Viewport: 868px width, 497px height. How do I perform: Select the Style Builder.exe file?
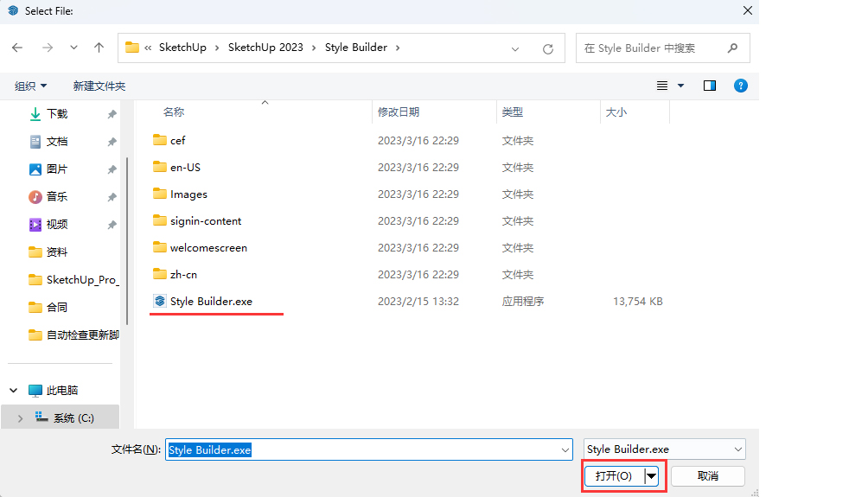(x=211, y=301)
